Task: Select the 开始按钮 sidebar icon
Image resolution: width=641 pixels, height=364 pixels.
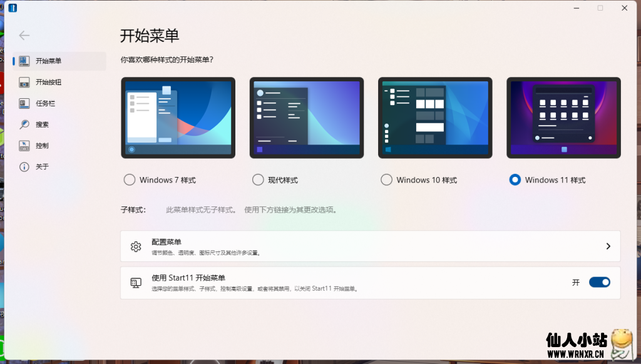Action: coord(25,81)
